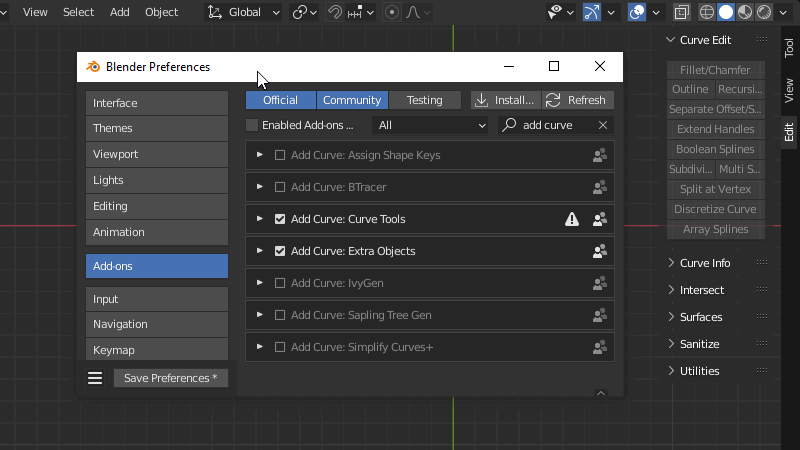Enable Assign Shape Keys add-on
The height and width of the screenshot is (450, 800).
pos(280,155)
